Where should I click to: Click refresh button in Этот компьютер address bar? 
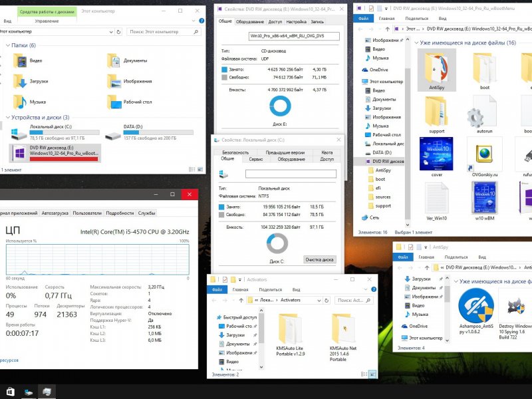pyautogui.click(x=119, y=32)
